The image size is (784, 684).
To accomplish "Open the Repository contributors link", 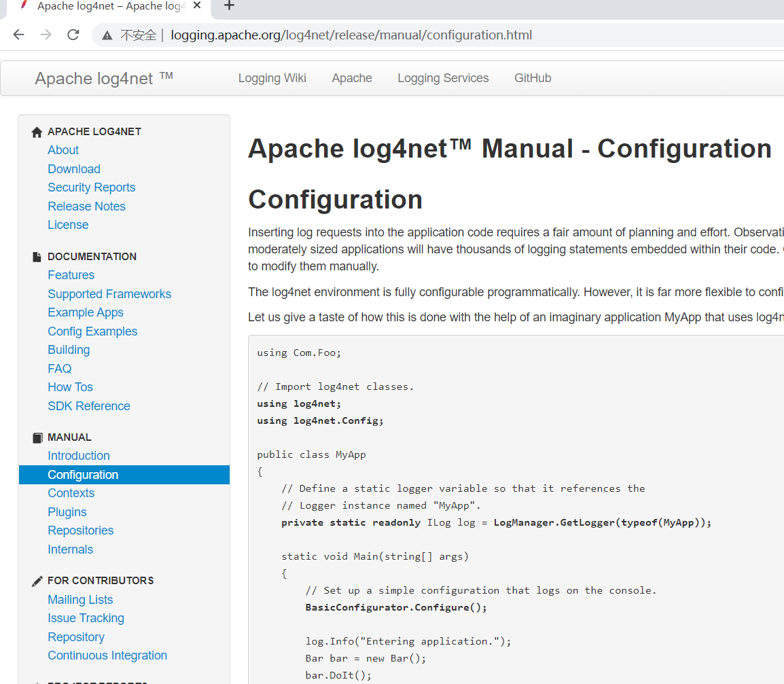I will [x=76, y=637].
